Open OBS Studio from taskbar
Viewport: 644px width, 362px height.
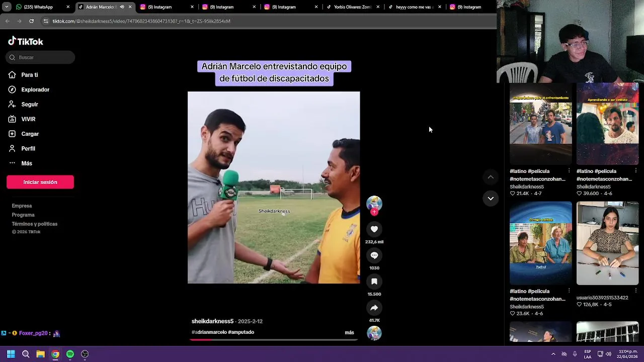point(85,354)
